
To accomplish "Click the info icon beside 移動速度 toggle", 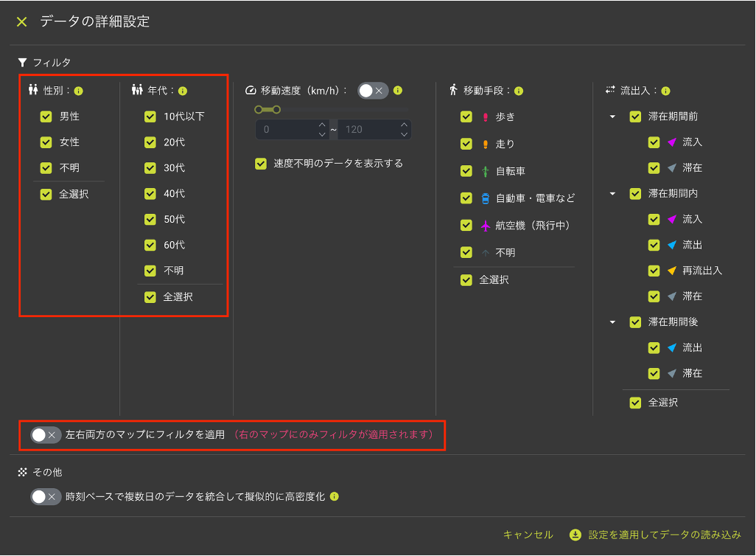I will point(398,91).
